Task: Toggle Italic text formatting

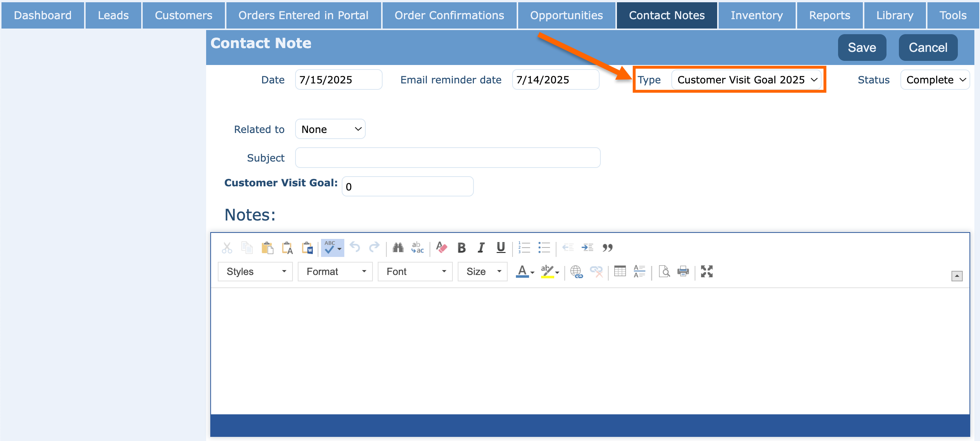Action: click(481, 248)
